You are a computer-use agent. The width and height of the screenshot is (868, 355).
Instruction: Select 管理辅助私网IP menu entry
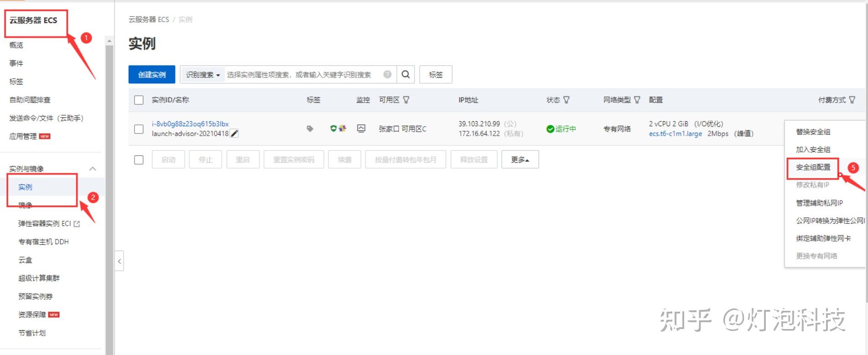click(x=820, y=203)
